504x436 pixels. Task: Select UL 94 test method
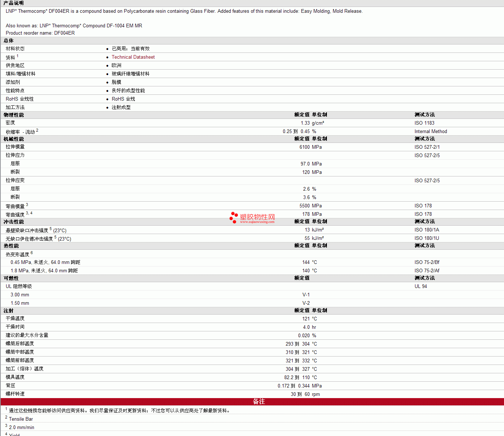[421, 287]
